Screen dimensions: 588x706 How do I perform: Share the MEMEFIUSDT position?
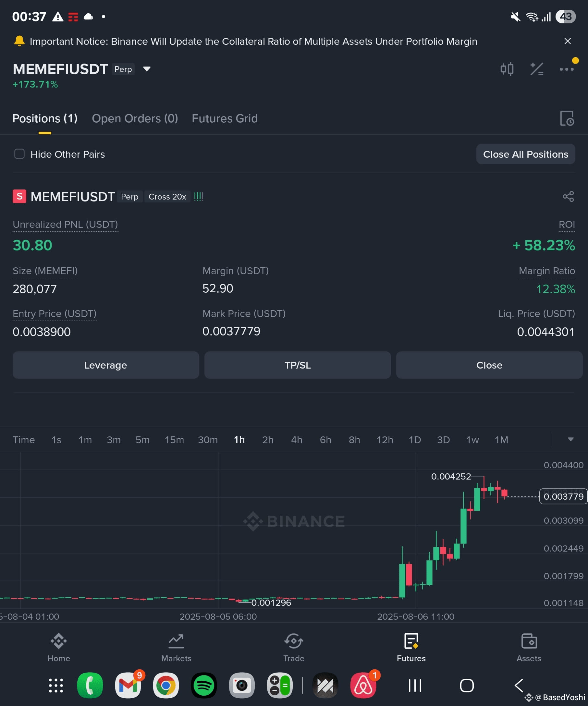pyautogui.click(x=568, y=196)
